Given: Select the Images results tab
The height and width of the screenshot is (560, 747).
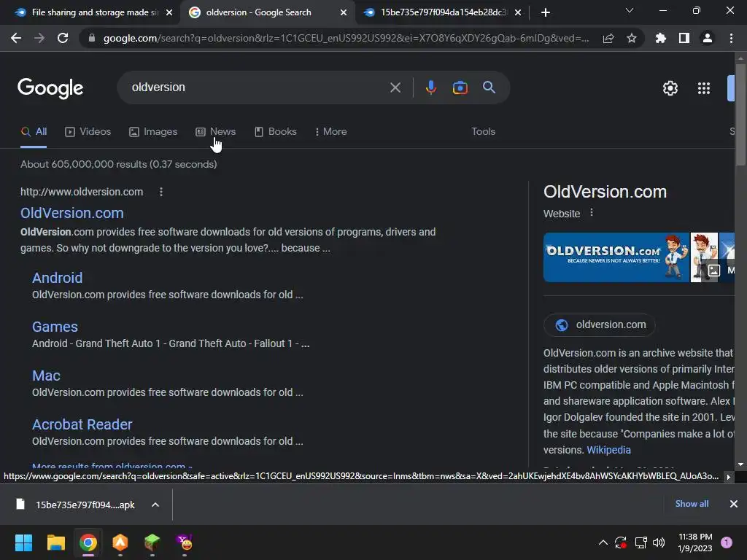Looking at the screenshot, I should (153, 132).
